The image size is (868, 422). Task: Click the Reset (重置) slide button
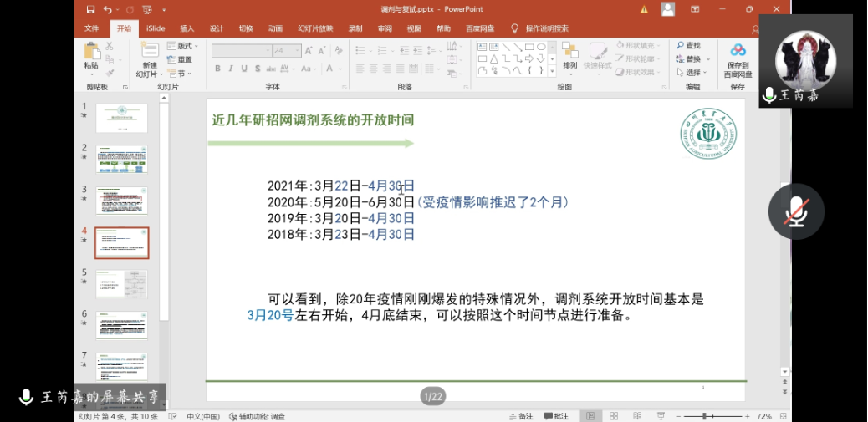[181, 59]
